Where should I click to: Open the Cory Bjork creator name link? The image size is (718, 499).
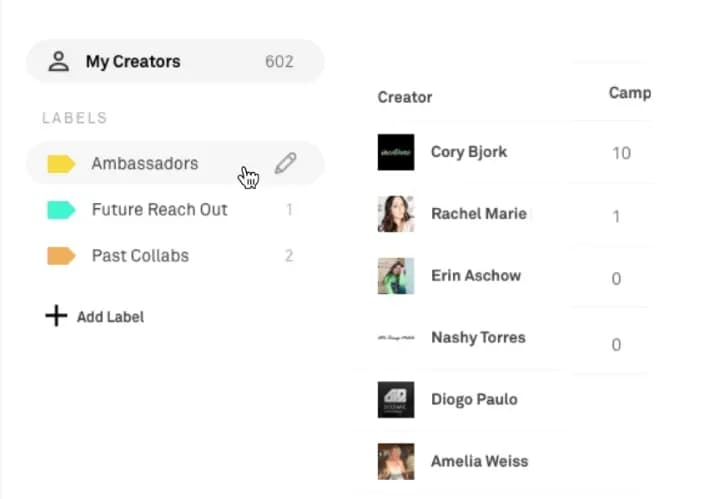tap(469, 152)
